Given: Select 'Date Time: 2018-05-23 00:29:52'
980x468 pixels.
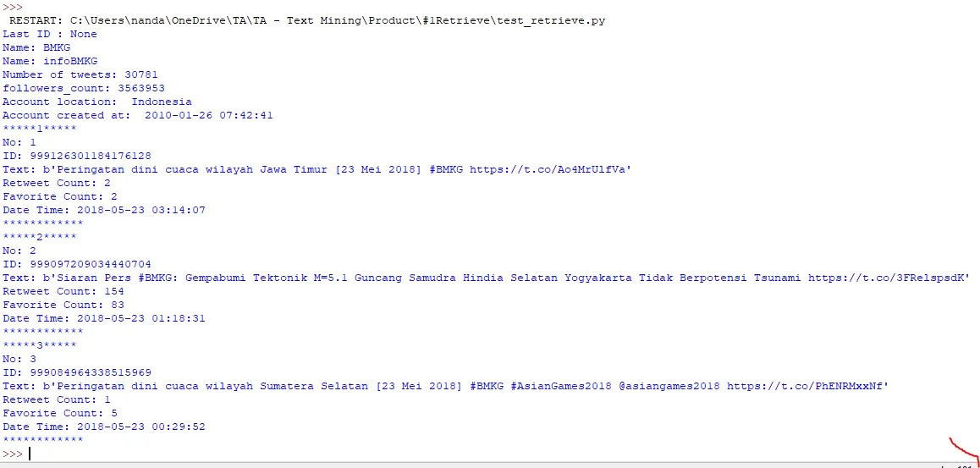Looking at the screenshot, I should [104, 427].
